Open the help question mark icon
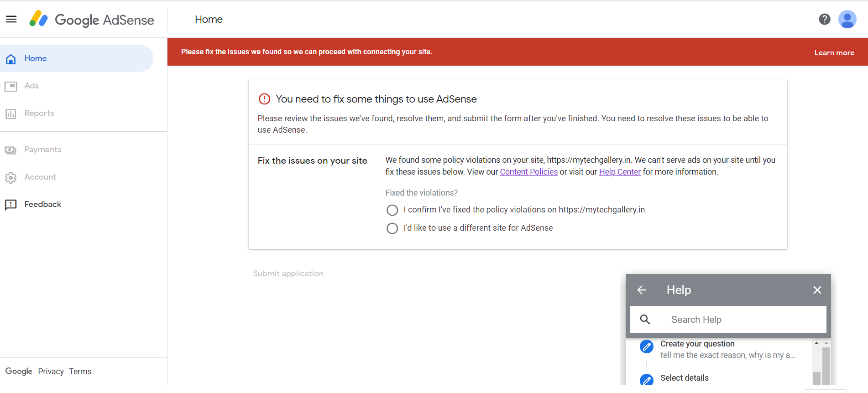 click(x=824, y=19)
